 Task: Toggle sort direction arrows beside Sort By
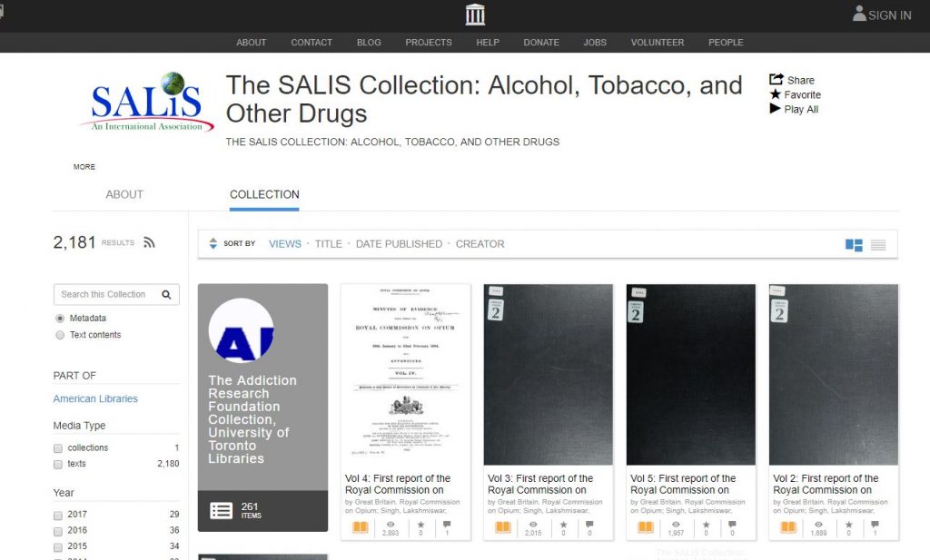(x=213, y=243)
